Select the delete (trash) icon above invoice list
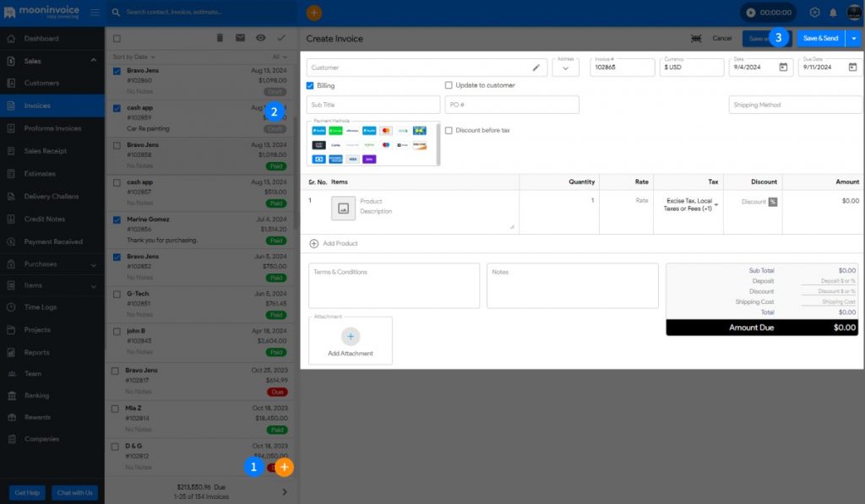 pyautogui.click(x=220, y=37)
